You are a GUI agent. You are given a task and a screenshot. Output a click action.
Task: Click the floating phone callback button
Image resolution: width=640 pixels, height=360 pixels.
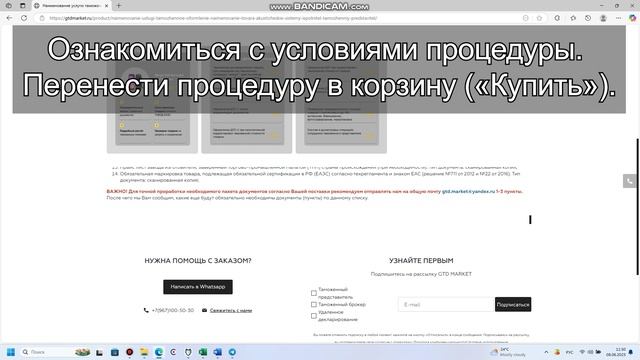pos(629,181)
